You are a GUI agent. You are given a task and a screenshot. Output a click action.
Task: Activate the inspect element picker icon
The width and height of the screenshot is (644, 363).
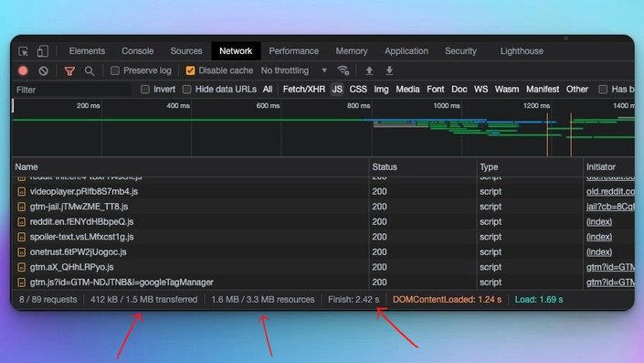(x=24, y=51)
